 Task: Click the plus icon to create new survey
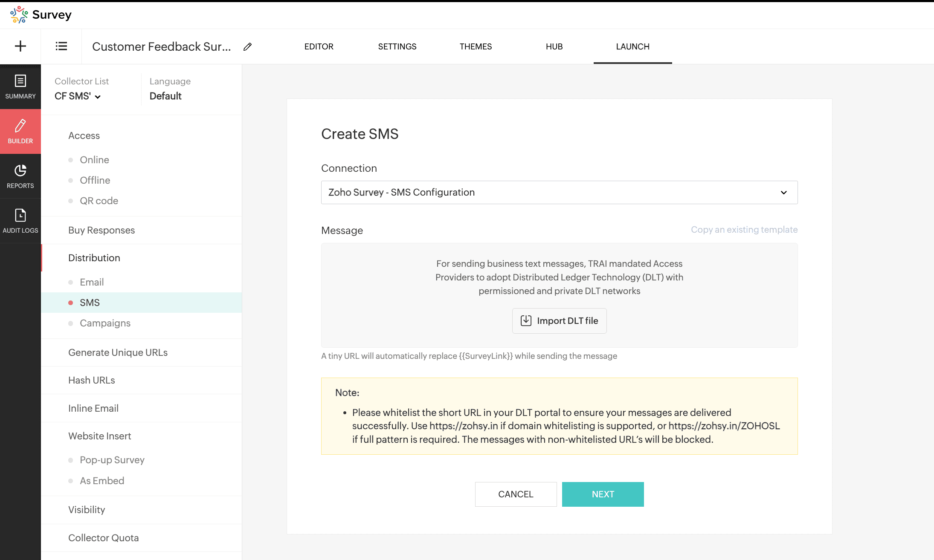point(20,46)
